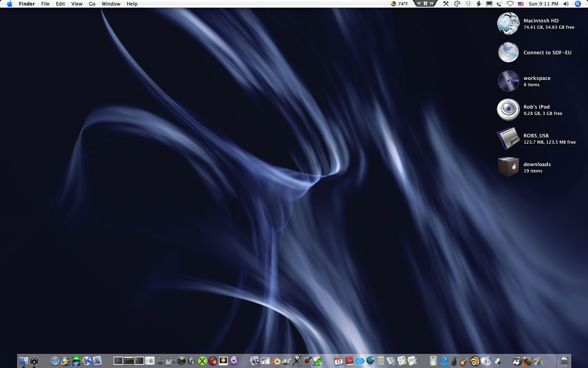Open the View menu
Image resolution: width=588 pixels, height=368 pixels.
point(77,4)
